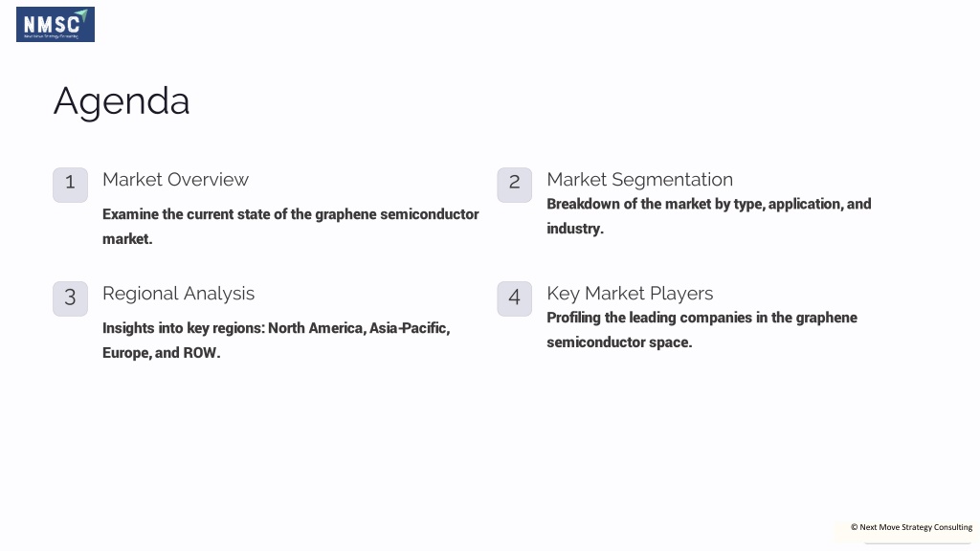Click the green arrow in the NMSC logo
Screen dimensions: 980x551
click(81, 15)
